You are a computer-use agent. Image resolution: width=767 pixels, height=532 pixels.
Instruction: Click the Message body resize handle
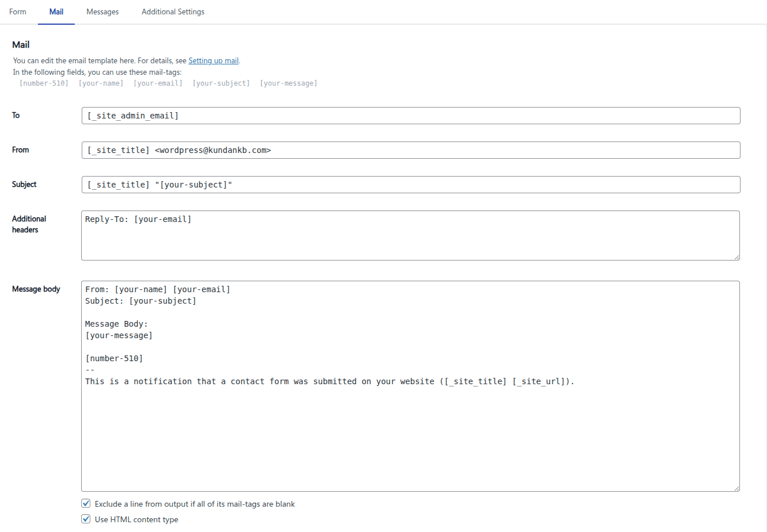[737, 488]
